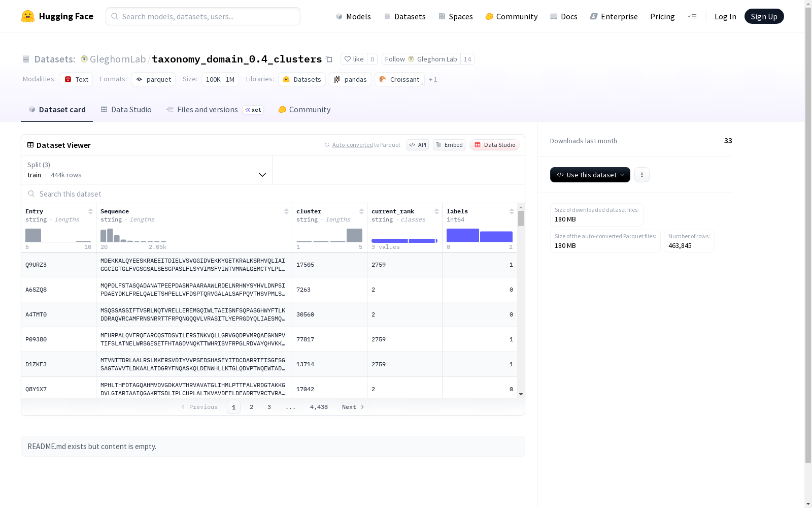Go to page 2 of the viewer
The width and height of the screenshot is (812, 508).
[251, 407]
